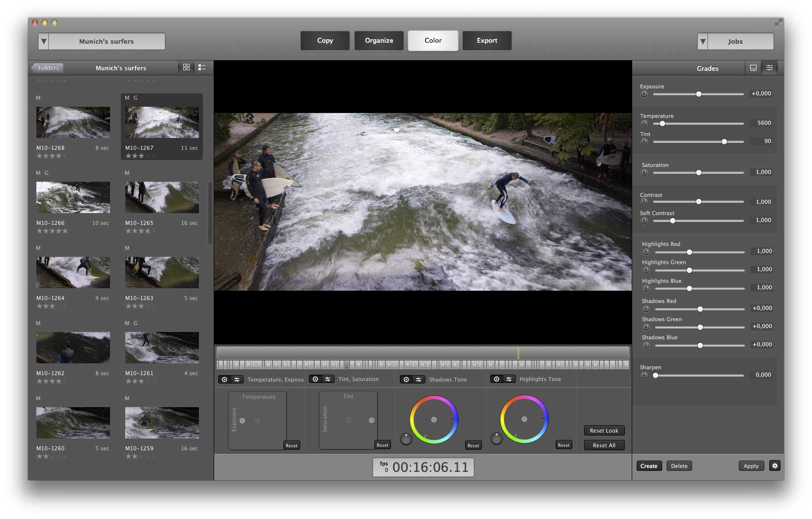Viewport: 812px width, 519px height.
Task: Switch clip browser to grid view
Action: point(186,67)
